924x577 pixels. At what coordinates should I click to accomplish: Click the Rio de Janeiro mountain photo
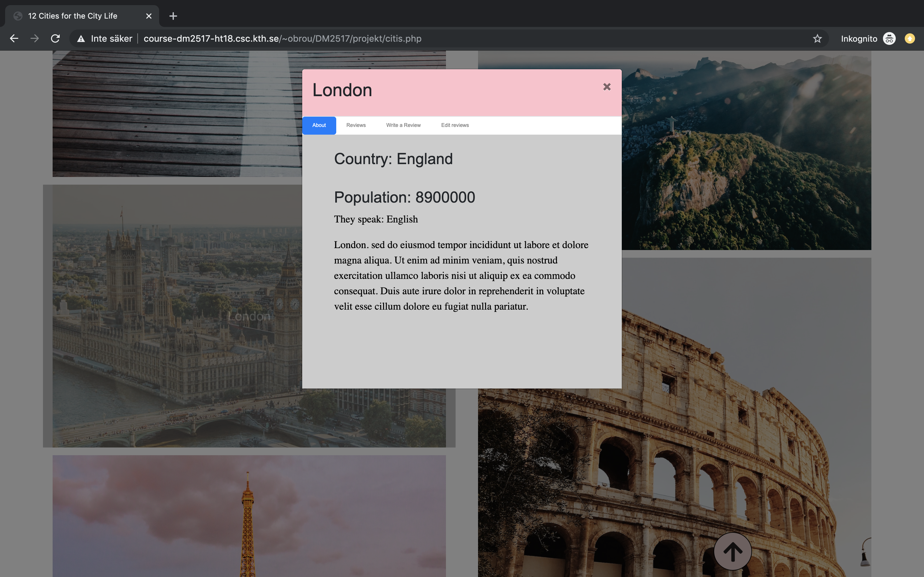coord(745,153)
